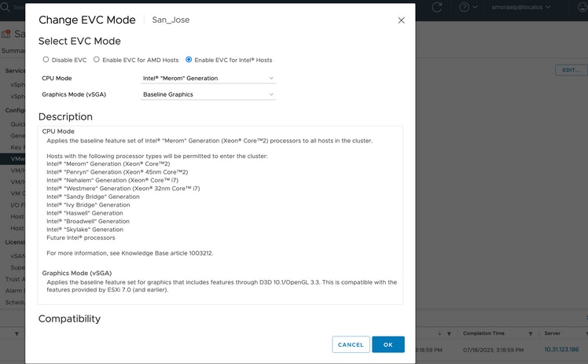Click Knowledge Base article 1003212 text
This screenshot has width=588, height=364.
tap(167, 253)
